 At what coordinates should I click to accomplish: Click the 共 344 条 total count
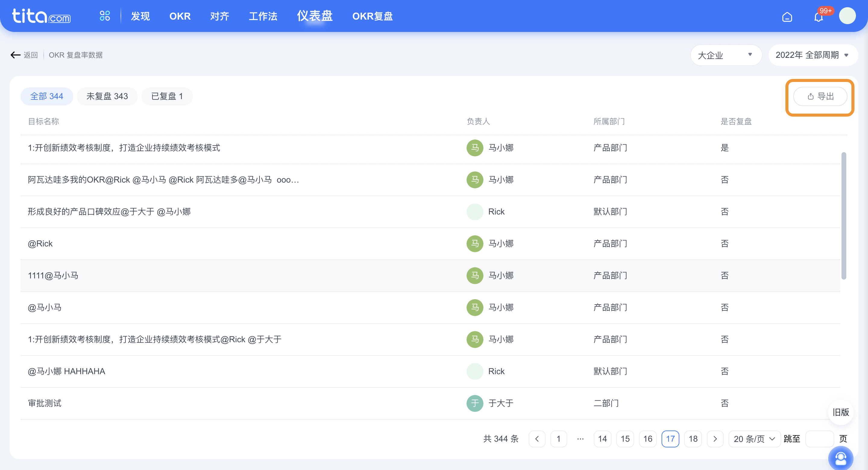[501, 439]
